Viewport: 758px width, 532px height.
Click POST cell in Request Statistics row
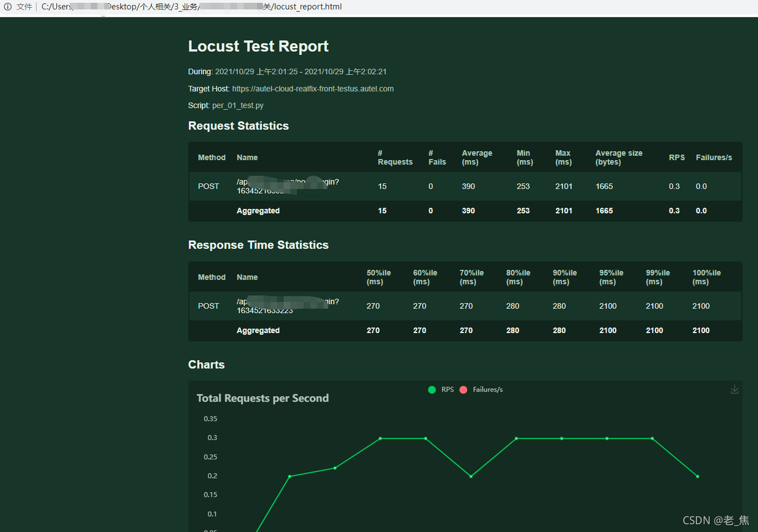[x=208, y=186]
